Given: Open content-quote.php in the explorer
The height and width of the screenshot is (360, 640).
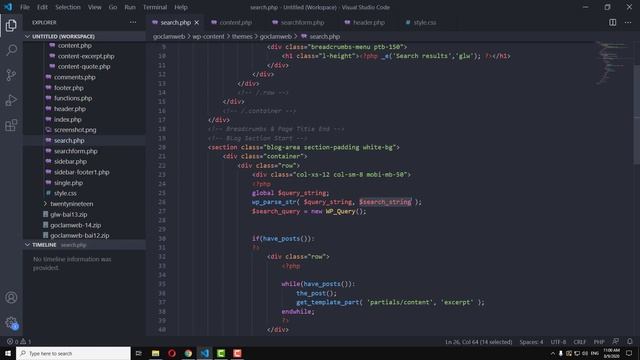Looking at the screenshot, I should 84,67.
